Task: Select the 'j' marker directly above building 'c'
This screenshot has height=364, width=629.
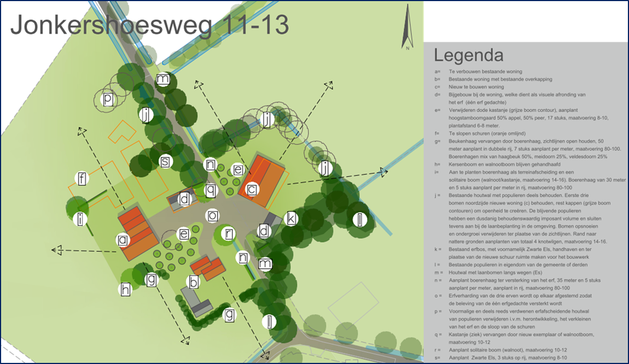Action: point(267,120)
